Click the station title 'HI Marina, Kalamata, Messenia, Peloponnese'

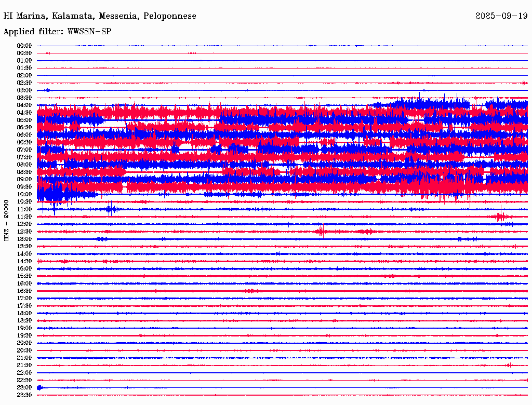tap(100, 16)
